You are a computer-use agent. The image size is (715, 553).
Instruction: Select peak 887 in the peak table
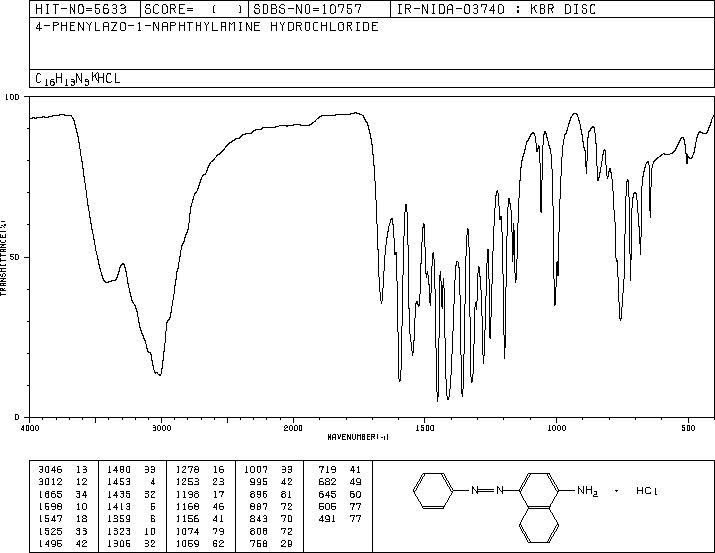[x=271, y=506]
